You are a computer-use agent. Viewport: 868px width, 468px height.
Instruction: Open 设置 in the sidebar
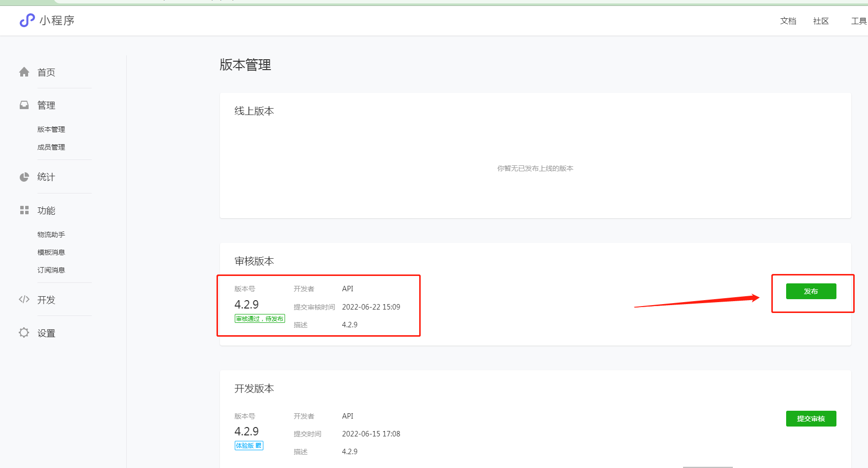coord(46,333)
